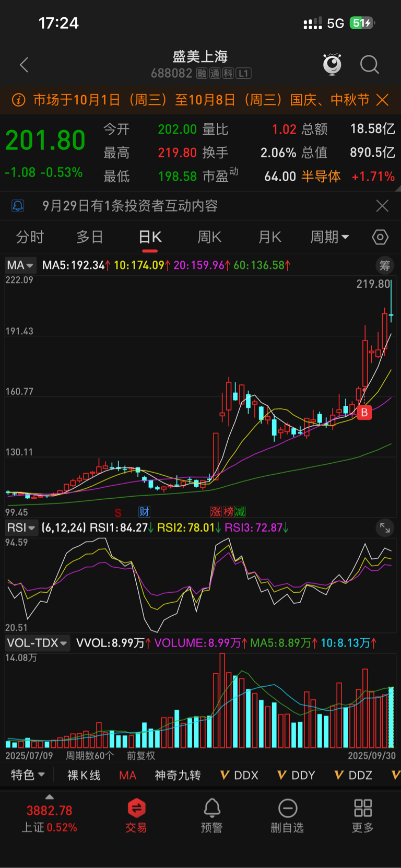
Task: Expand RSI panel to fullscreen
Action: 385,528
